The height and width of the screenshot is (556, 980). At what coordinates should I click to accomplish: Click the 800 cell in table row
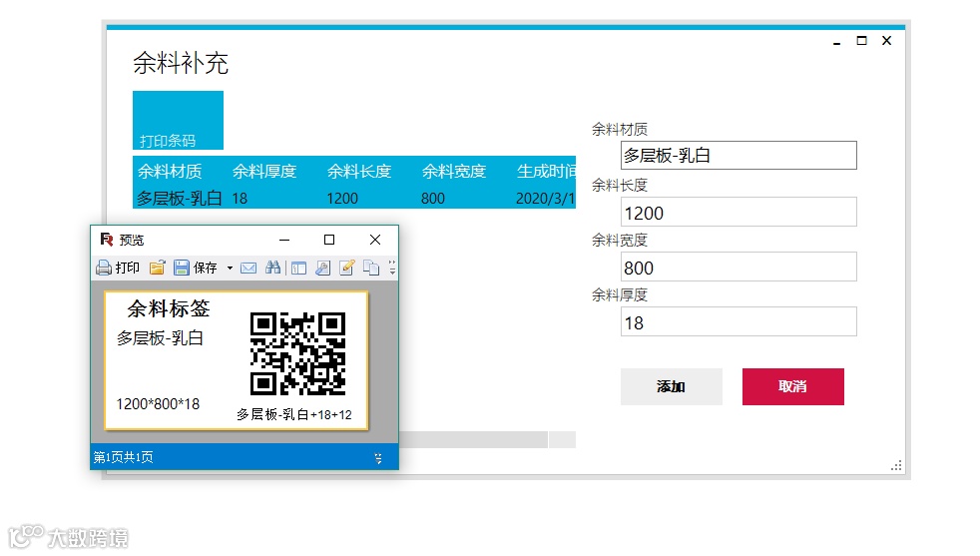pyautogui.click(x=433, y=199)
